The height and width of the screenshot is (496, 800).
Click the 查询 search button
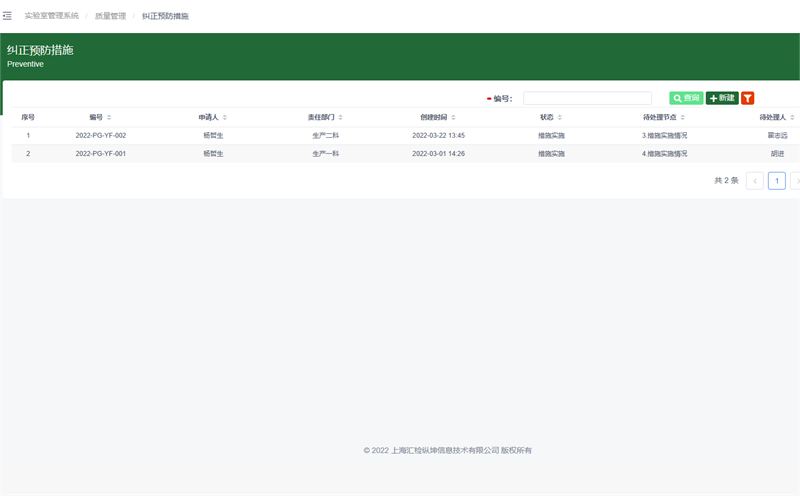point(686,98)
